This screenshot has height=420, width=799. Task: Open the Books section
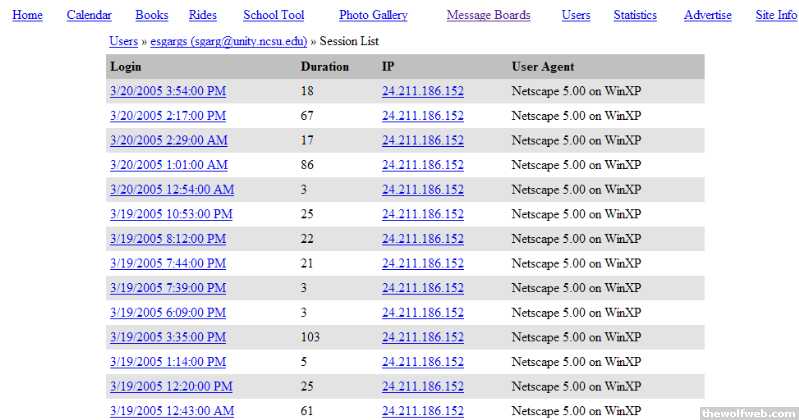point(151,15)
